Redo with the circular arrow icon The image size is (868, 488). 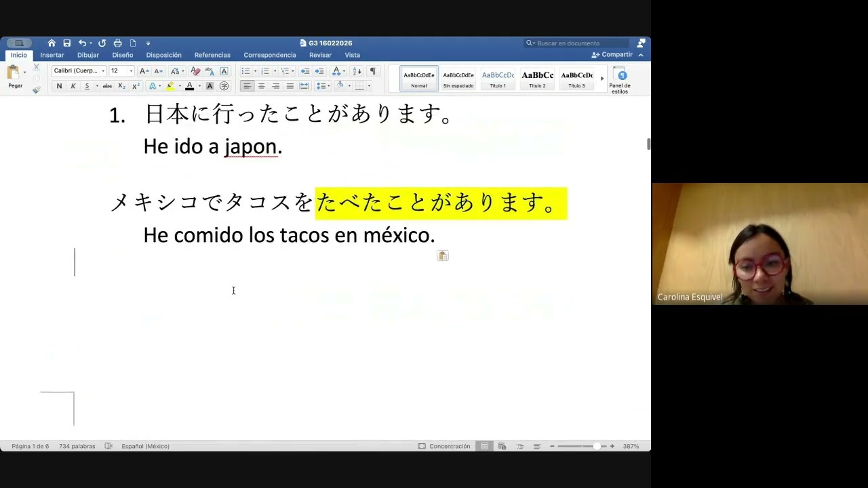[102, 43]
